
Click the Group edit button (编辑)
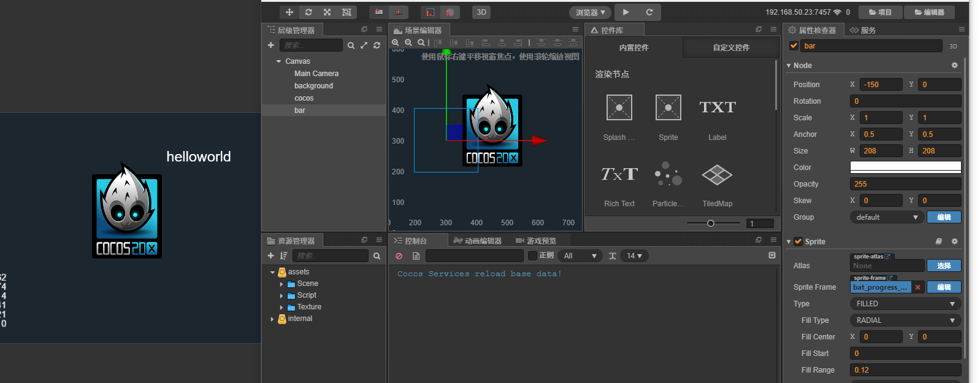[x=944, y=217]
